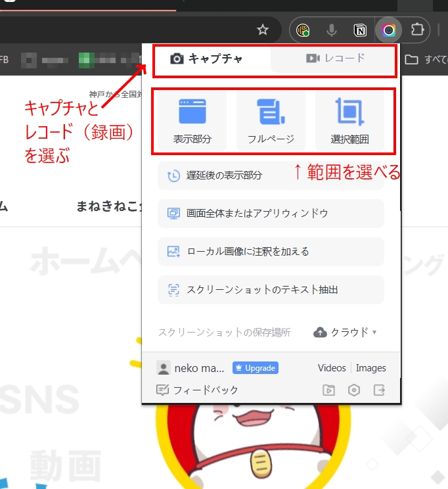Open the Videos link
The image size is (448, 489).
[x=332, y=368]
